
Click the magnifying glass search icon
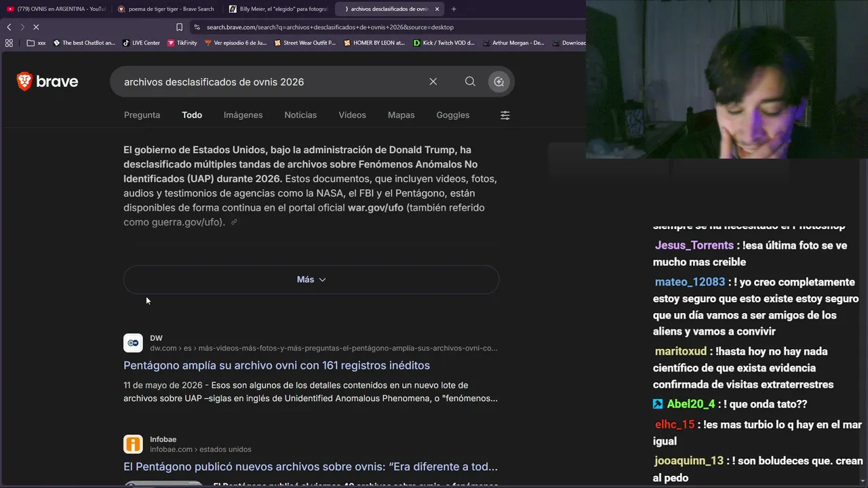click(470, 82)
